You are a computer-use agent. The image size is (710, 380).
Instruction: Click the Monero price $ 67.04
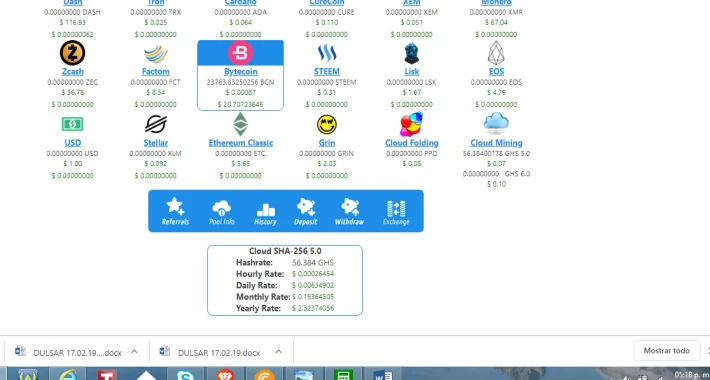[x=496, y=22]
